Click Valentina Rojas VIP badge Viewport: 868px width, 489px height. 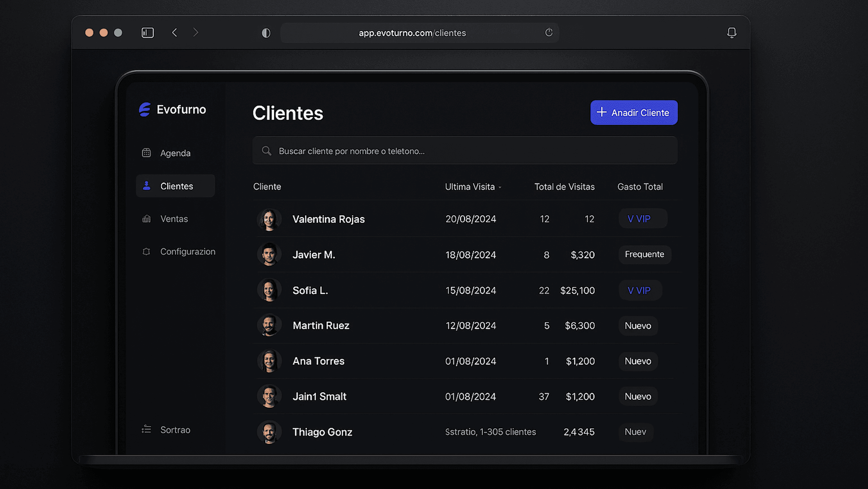pyautogui.click(x=642, y=219)
